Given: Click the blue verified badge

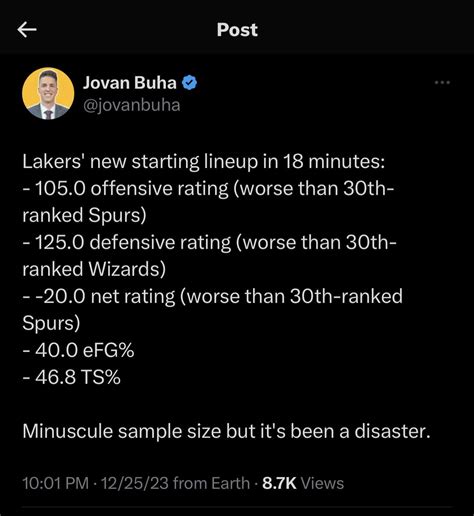Looking at the screenshot, I should point(190,83).
